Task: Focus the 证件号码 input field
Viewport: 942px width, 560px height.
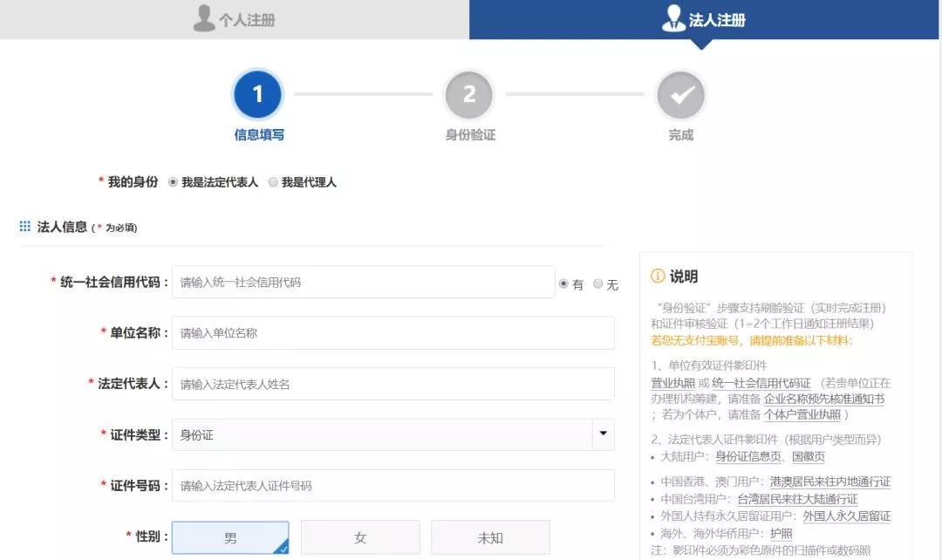Action: click(x=392, y=485)
